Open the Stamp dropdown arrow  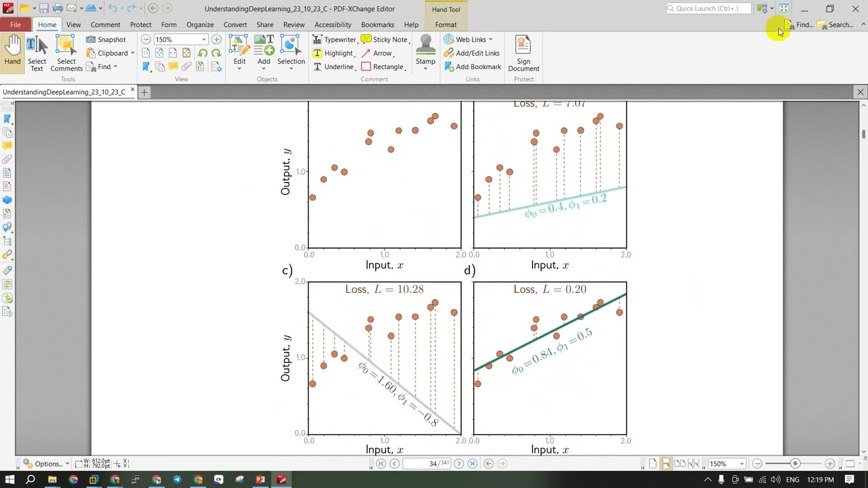tap(425, 70)
